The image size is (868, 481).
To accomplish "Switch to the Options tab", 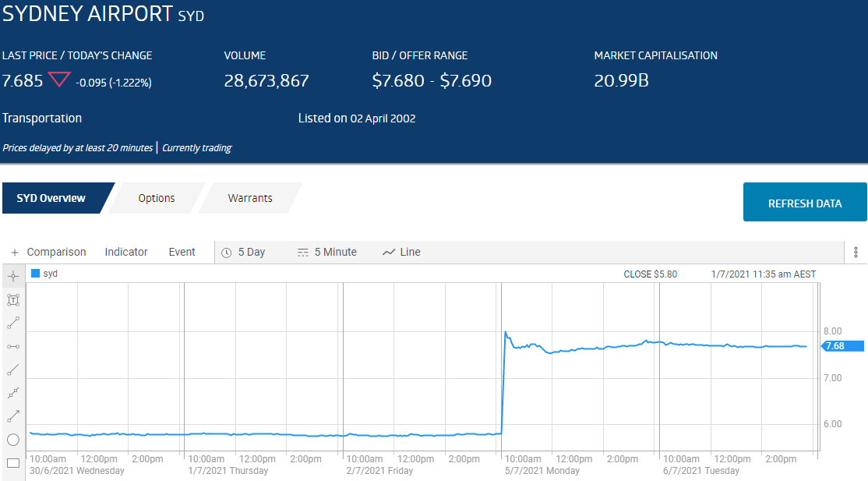I will pyautogui.click(x=157, y=198).
